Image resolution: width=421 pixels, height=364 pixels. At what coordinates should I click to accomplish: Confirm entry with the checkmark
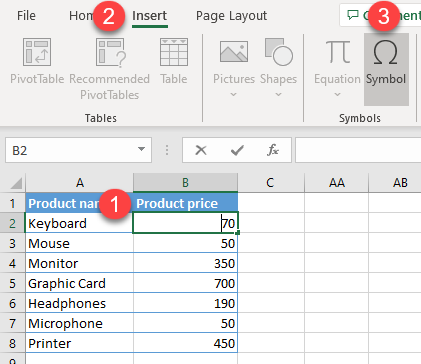tap(237, 150)
